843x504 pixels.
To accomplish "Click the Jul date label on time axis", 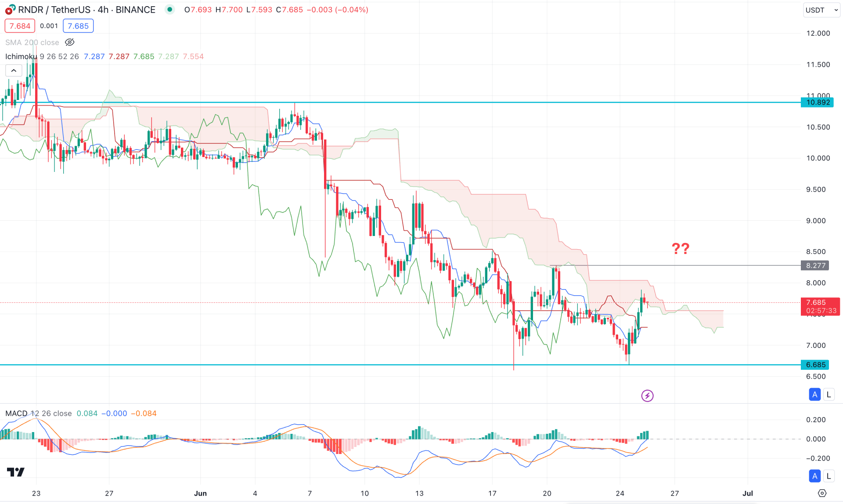I will [748, 493].
